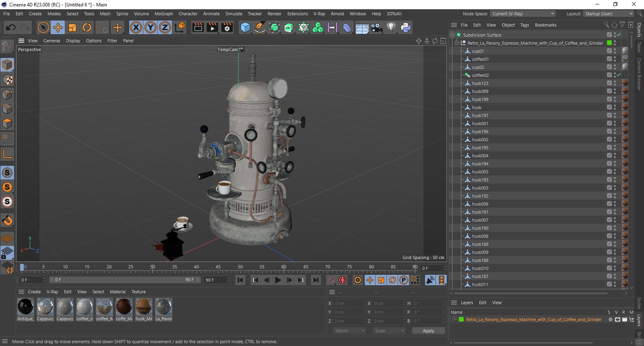Screen dimensions: 644x346
Task: Go to start of animation
Action: point(240,280)
